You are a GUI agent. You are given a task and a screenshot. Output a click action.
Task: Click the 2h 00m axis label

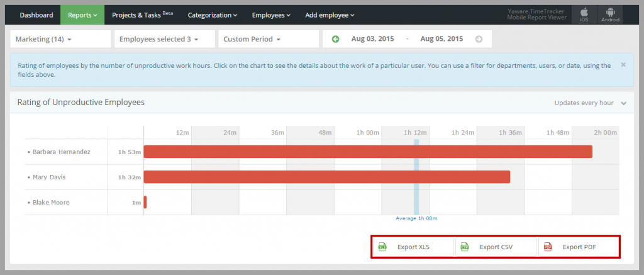(x=606, y=132)
